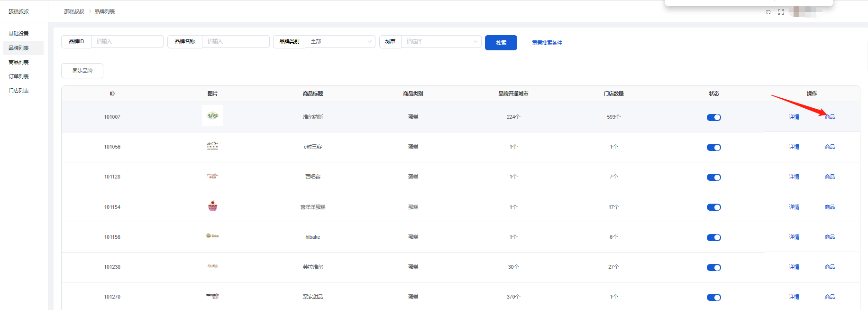Click the blue 搜索 button
The image size is (868, 310).
click(501, 43)
